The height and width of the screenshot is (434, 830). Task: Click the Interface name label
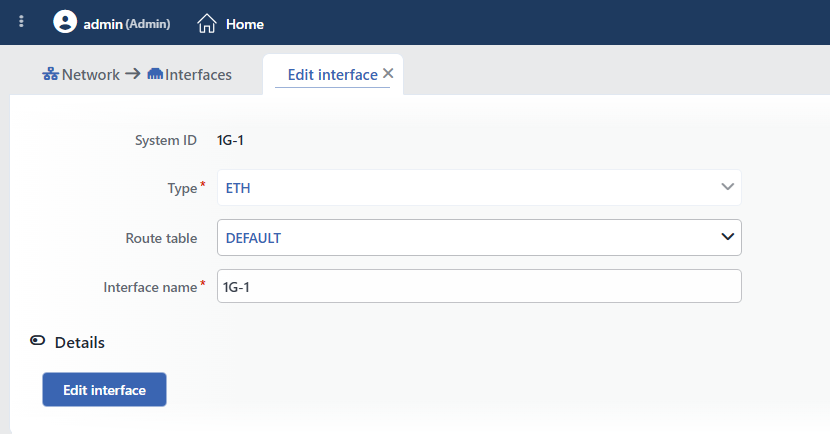[x=150, y=287]
